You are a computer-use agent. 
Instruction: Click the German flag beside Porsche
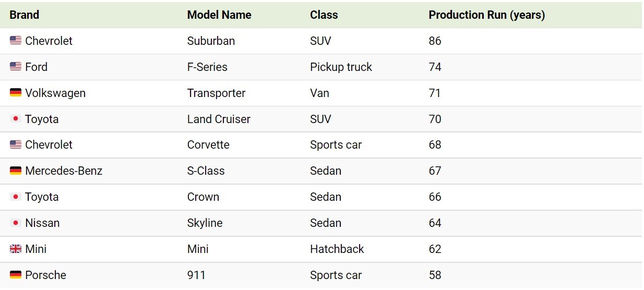[x=16, y=275]
